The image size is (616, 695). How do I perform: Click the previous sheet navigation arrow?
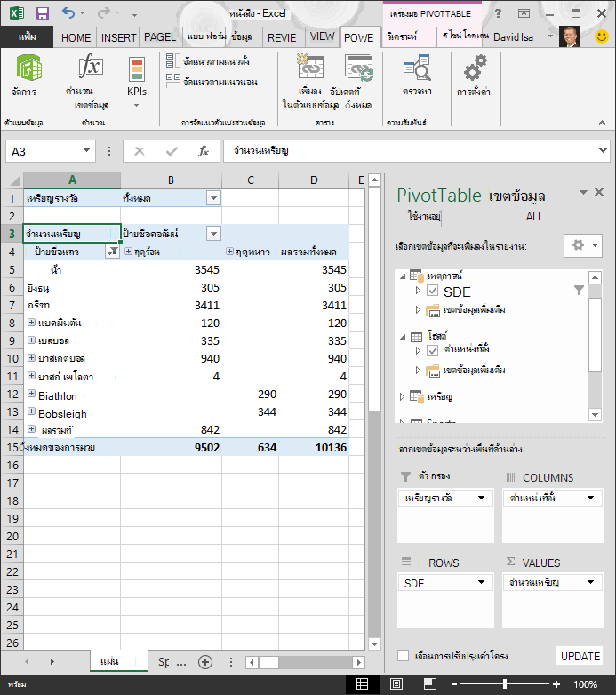[x=27, y=662]
